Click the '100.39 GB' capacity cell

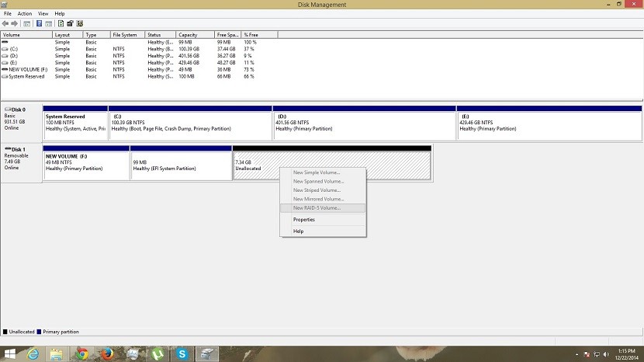coord(189,49)
